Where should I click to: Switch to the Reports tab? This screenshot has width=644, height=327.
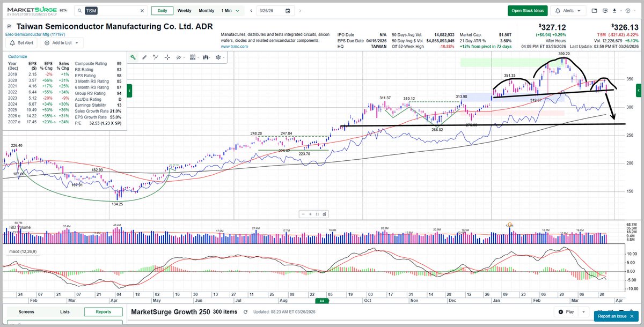103,311
